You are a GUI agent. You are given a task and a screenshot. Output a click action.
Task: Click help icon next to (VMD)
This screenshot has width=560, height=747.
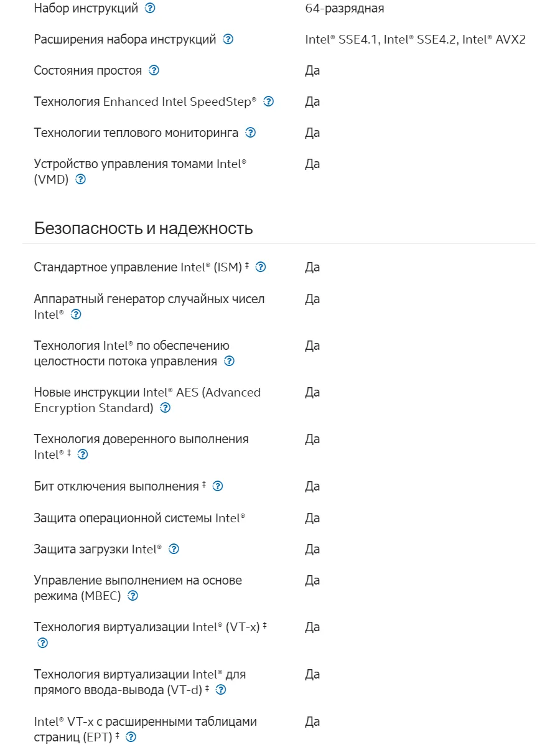80,180
